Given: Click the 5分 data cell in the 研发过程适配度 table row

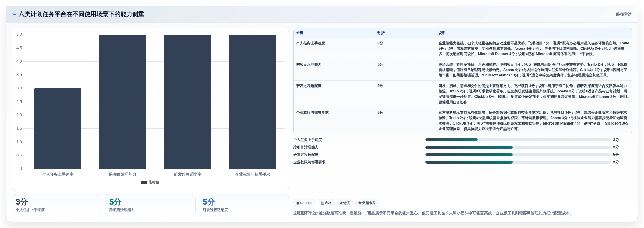Looking at the screenshot, I should [380, 86].
